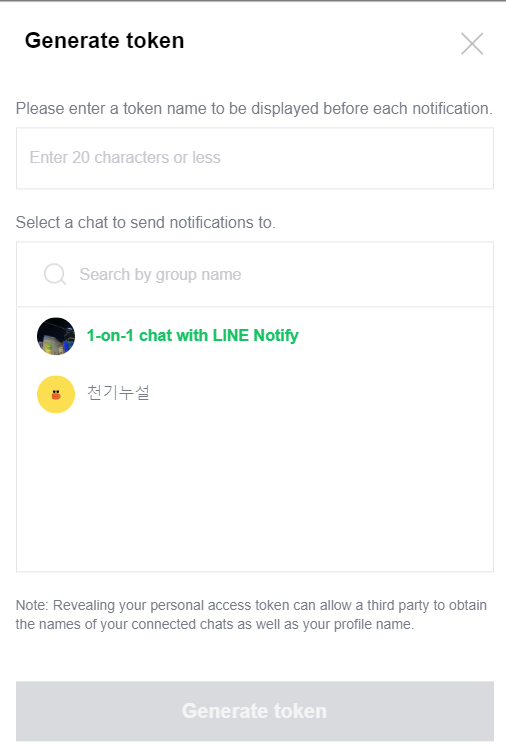506x751 pixels.
Task: Click the 'Please enter a token name' label
Action: [254, 109]
